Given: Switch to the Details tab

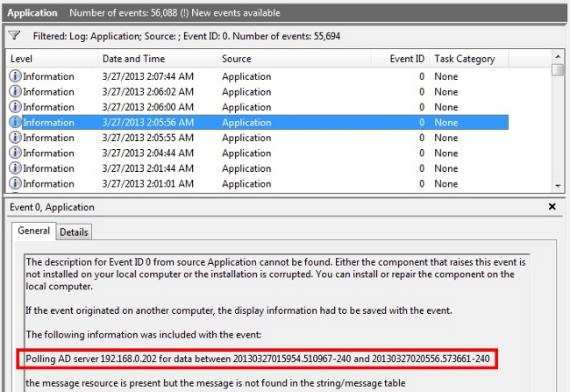Looking at the screenshot, I should pos(74,232).
